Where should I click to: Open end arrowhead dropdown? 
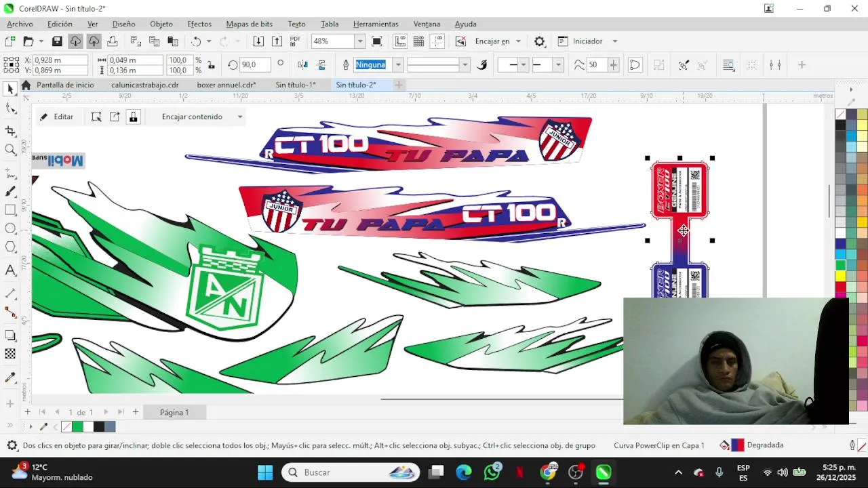point(558,65)
